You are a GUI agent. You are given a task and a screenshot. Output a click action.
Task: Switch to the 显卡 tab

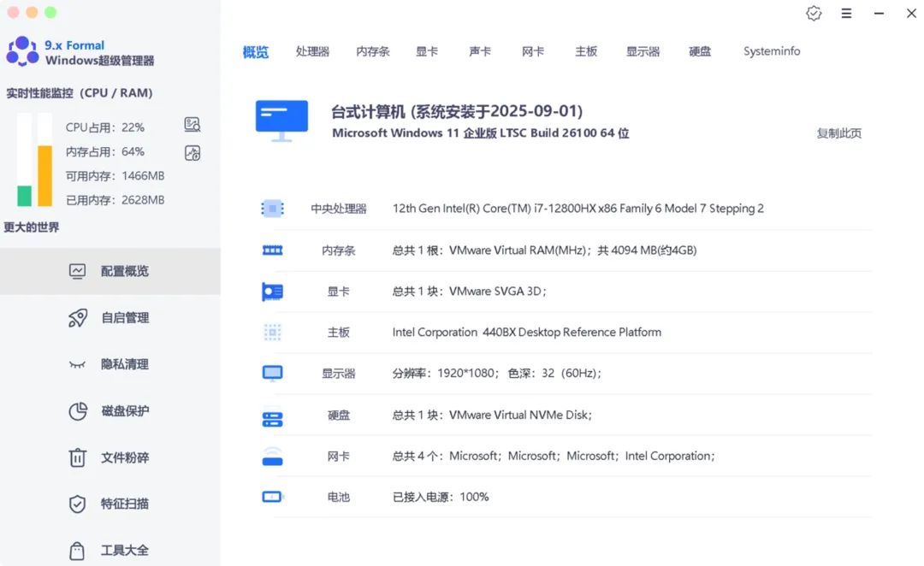coord(427,51)
